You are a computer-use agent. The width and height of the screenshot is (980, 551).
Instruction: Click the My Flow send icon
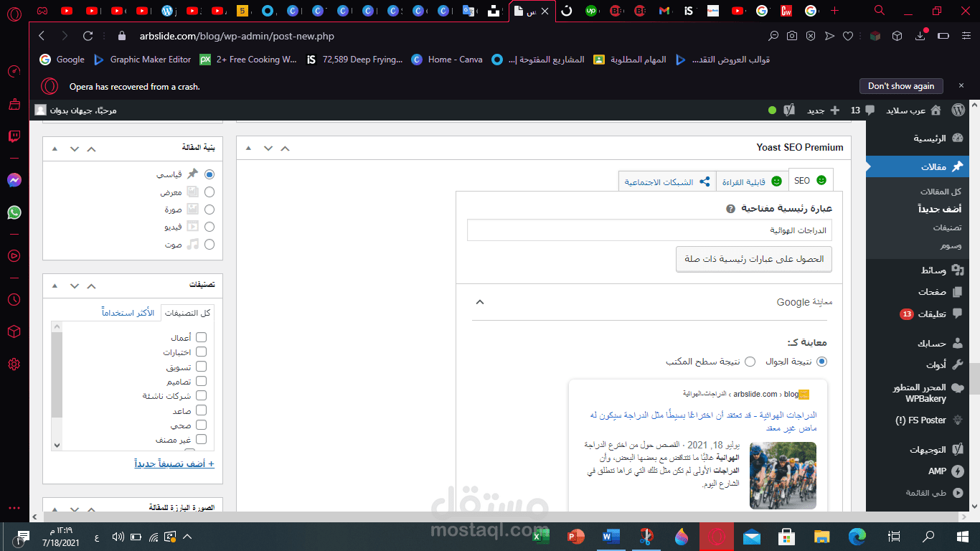(829, 36)
